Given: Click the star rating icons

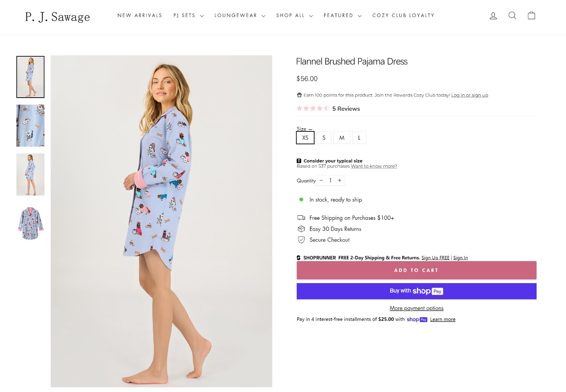Looking at the screenshot, I should coord(313,109).
